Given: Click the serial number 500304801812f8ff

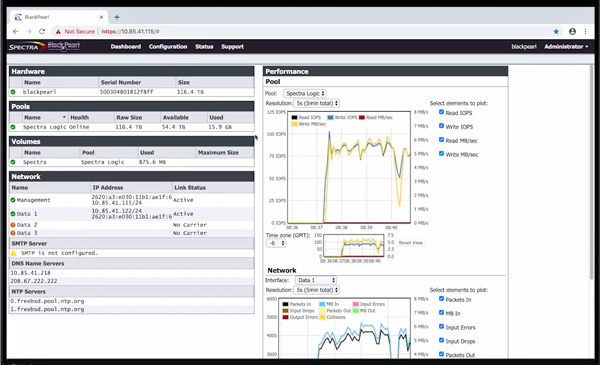Looking at the screenshot, I should 127,92.
